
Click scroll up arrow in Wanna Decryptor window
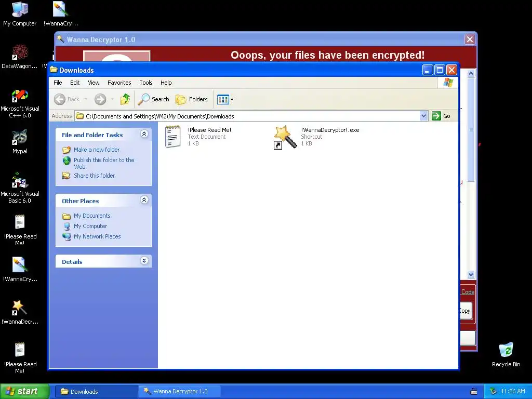pyautogui.click(x=471, y=73)
